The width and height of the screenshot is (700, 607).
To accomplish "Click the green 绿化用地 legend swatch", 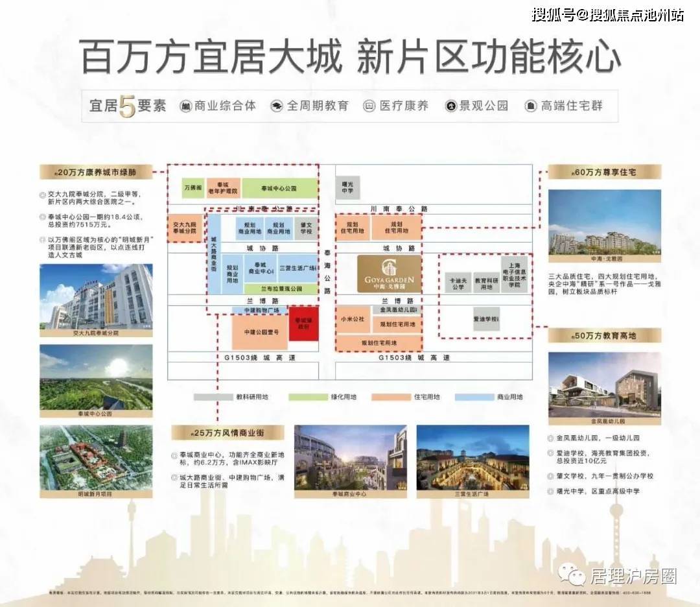I will coord(308,397).
